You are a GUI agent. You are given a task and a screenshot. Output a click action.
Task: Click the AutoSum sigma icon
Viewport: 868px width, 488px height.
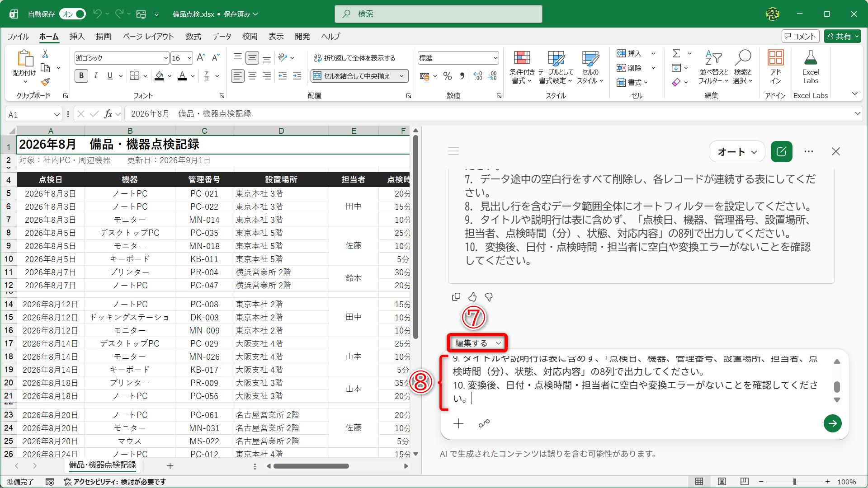click(676, 53)
